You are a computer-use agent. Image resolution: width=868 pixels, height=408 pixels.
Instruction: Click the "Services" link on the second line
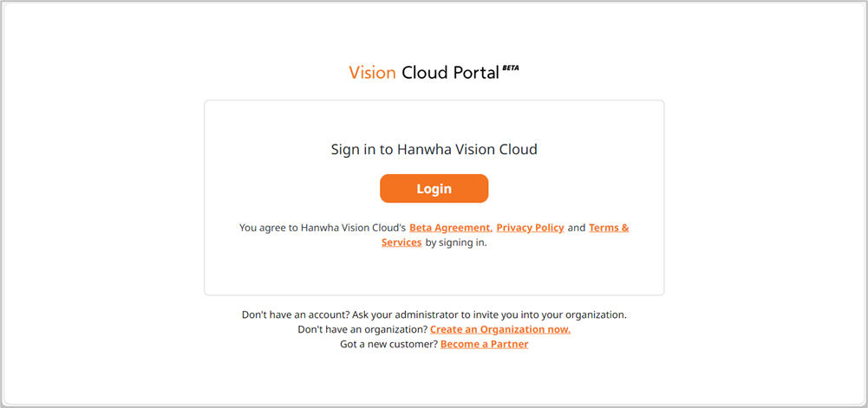pos(401,243)
